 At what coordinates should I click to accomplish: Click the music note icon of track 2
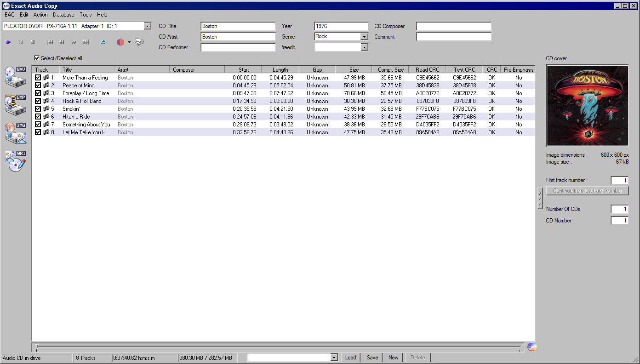(46, 85)
